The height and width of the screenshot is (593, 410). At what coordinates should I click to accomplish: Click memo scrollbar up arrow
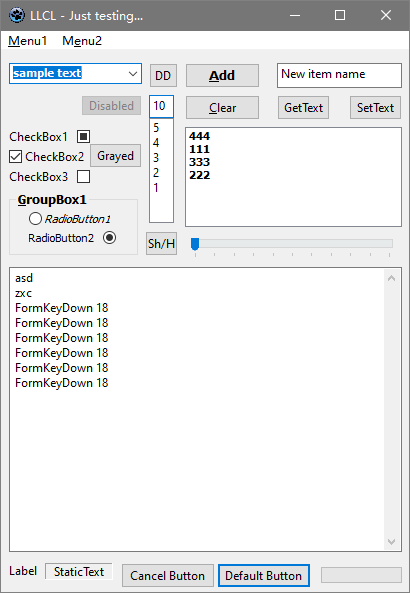coord(391,278)
